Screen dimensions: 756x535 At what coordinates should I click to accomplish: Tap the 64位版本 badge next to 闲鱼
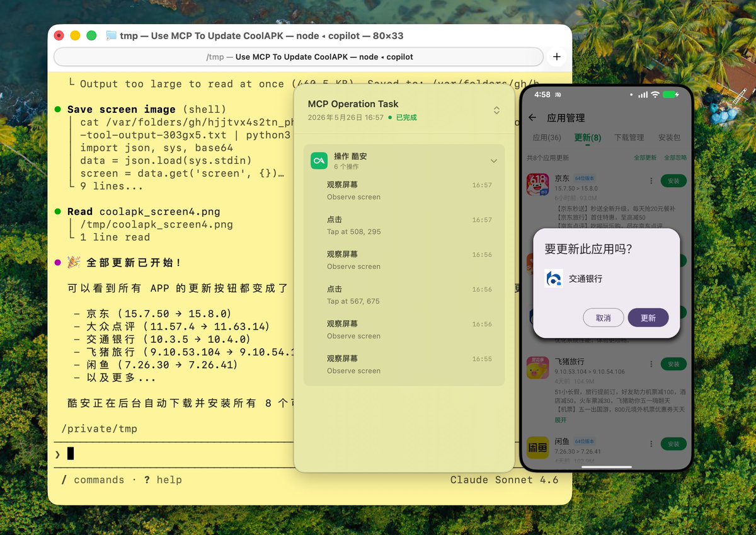tap(584, 442)
